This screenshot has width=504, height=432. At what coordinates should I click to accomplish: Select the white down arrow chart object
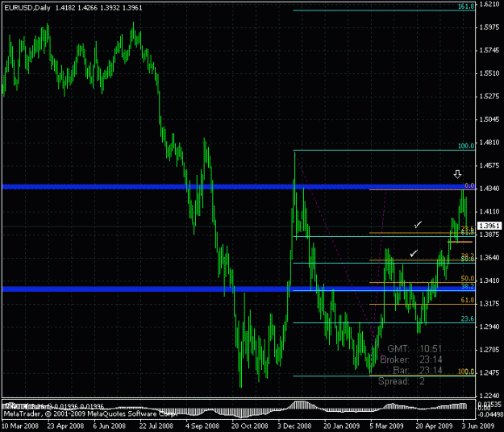click(x=457, y=174)
